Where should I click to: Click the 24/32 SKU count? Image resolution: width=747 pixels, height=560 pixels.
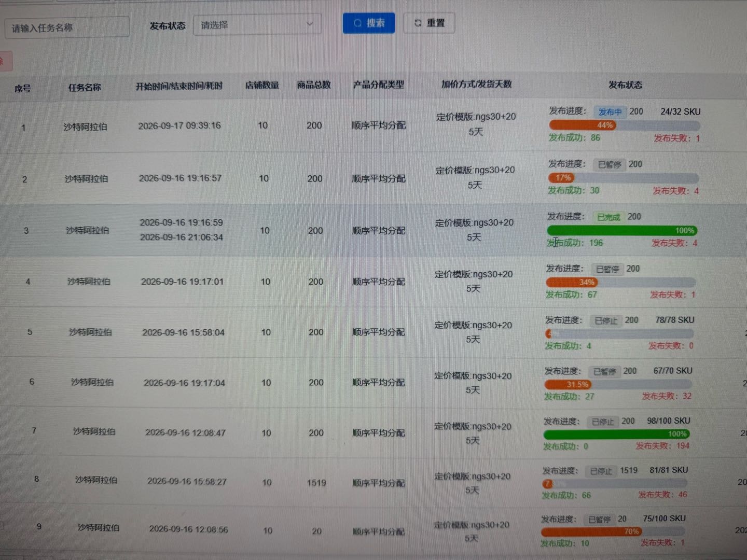click(x=681, y=111)
